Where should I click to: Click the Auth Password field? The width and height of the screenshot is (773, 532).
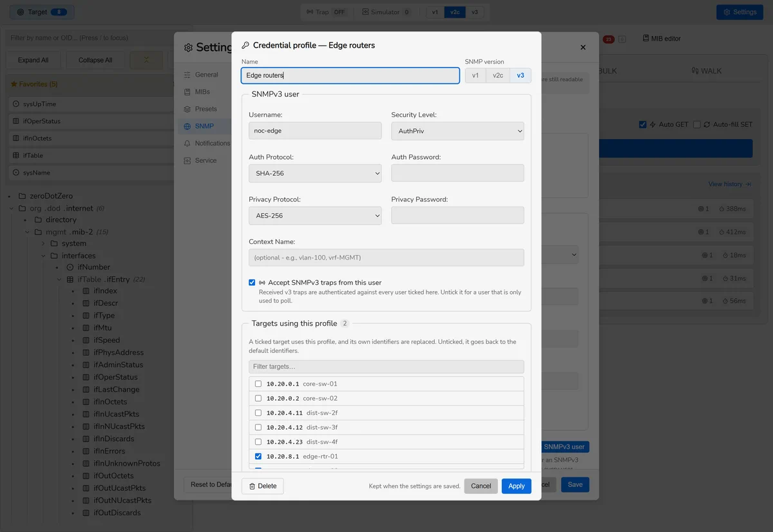(x=457, y=173)
